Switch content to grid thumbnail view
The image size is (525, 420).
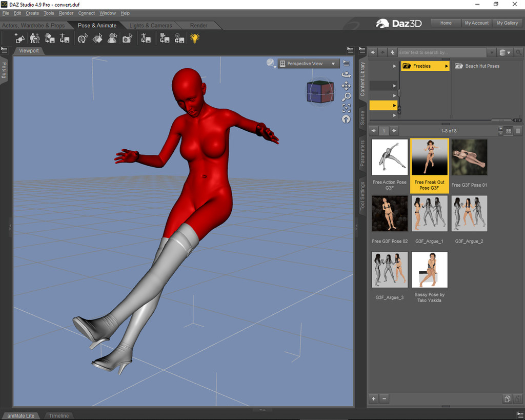click(x=509, y=131)
